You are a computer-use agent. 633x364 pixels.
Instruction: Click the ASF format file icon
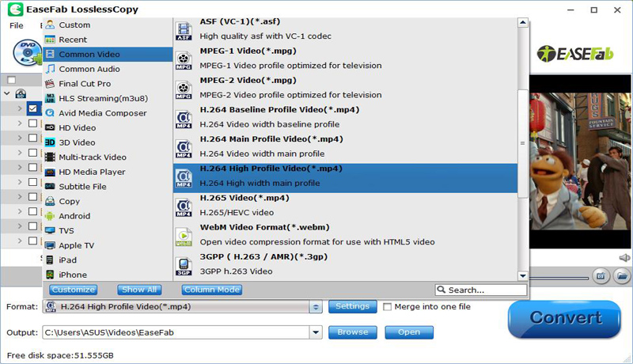184,32
